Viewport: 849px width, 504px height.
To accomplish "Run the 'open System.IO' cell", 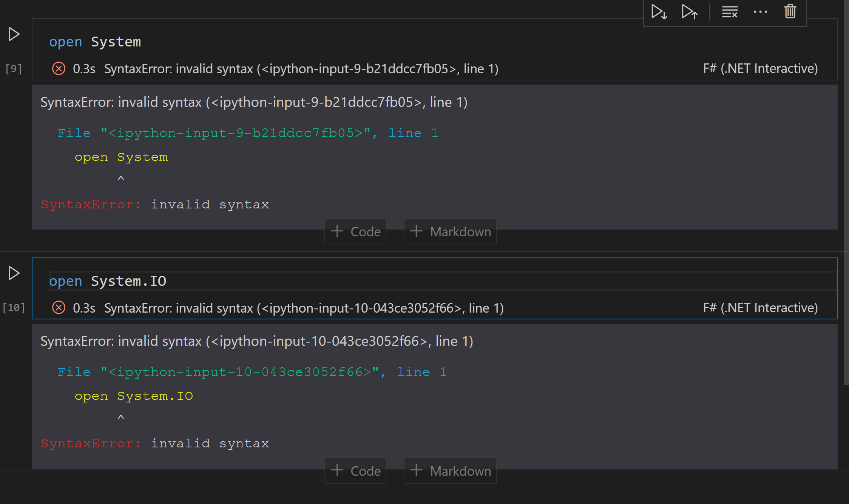I will coord(14,273).
